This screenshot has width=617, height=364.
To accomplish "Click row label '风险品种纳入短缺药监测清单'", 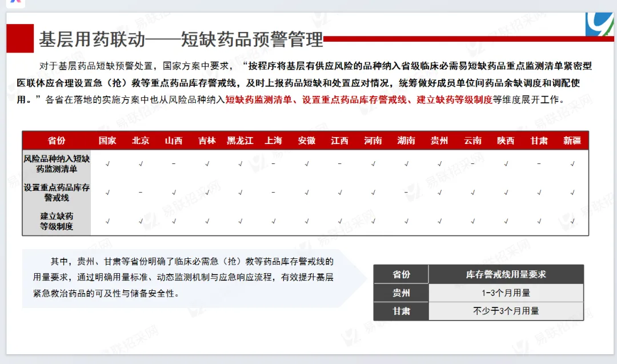I will [x=57, y=163].
